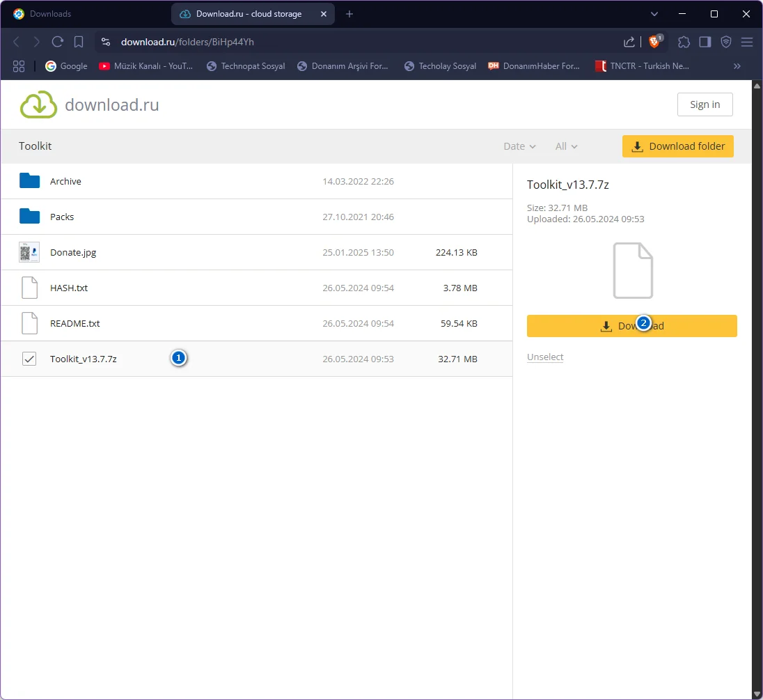This screenshot has width=763, height=700.
Task: Toggle the browser sidebar panel icon
Action: 705,42
